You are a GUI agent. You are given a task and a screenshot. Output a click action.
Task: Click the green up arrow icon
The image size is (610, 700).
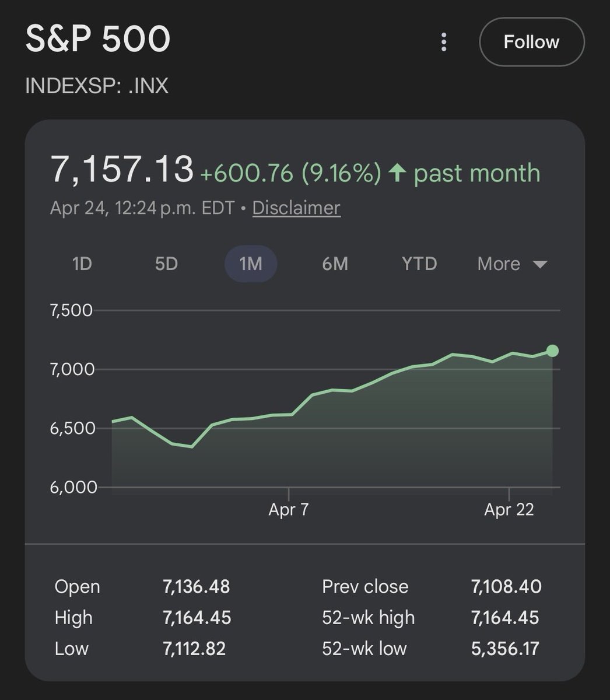tap(397, 173)
